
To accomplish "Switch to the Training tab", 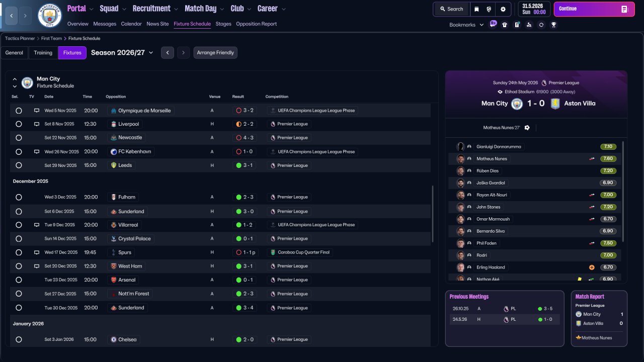I will (43, 53).
